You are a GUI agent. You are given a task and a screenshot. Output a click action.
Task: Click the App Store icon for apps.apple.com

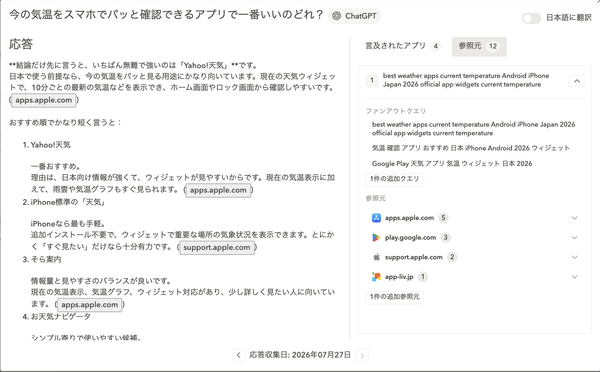[376, 218]
